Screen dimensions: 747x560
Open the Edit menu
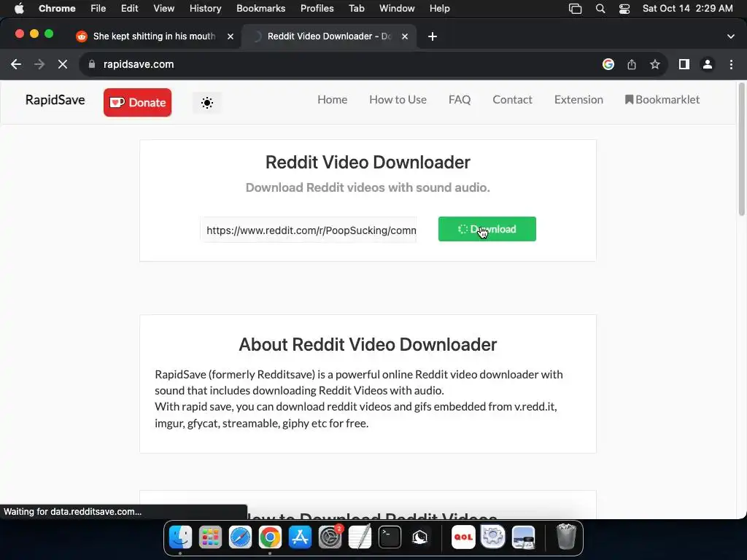click(x=129, y=9)
